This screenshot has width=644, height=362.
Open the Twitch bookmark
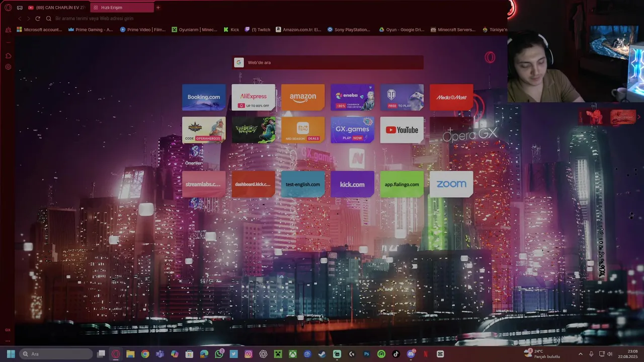point(258,30)
